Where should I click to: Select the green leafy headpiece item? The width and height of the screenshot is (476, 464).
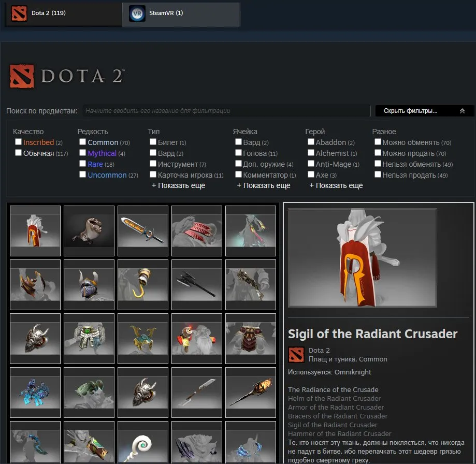89,393
